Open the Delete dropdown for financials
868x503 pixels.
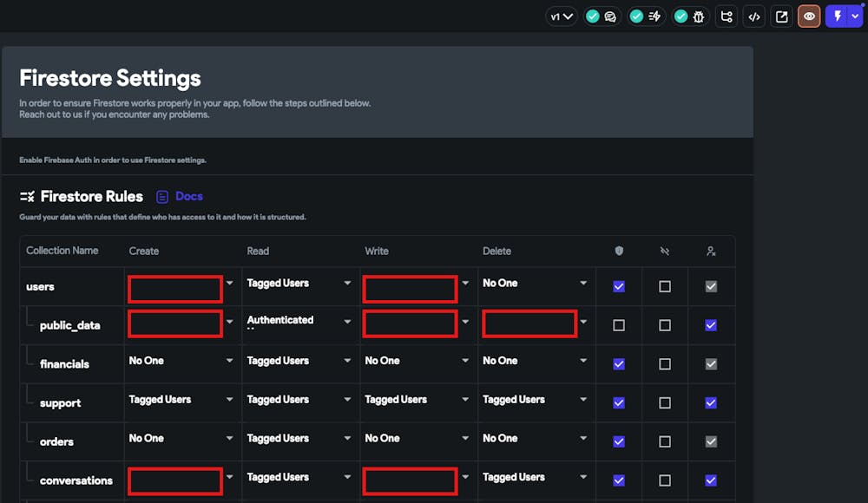coord(535,361)
